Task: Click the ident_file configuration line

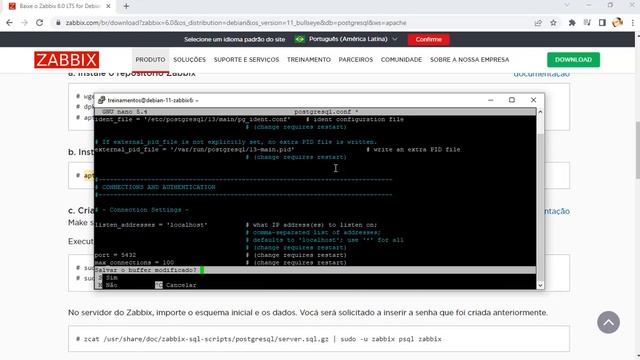Action: pyautogui.click(x=193, y=119)
